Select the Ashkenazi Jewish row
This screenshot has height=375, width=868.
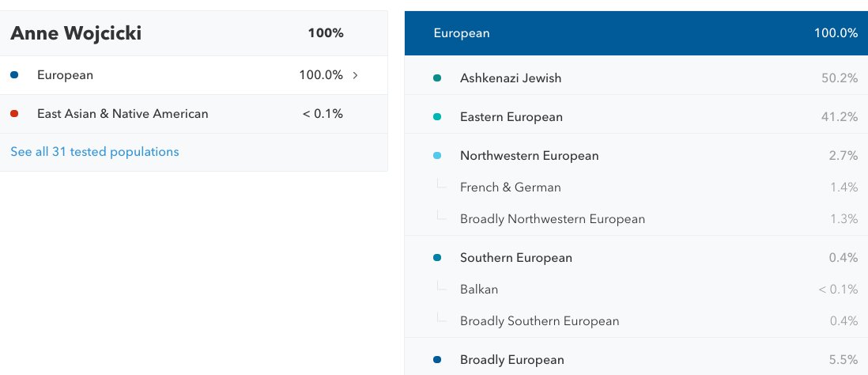[x=636, y=78]
